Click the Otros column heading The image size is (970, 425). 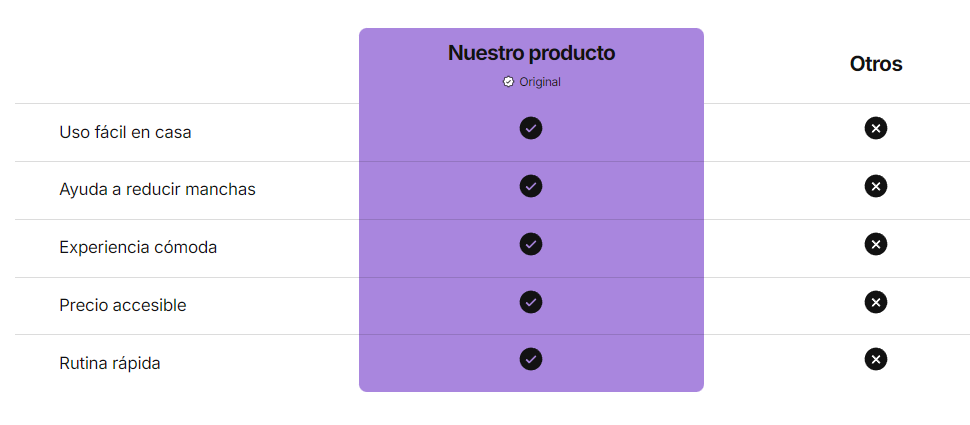[876, 64]
